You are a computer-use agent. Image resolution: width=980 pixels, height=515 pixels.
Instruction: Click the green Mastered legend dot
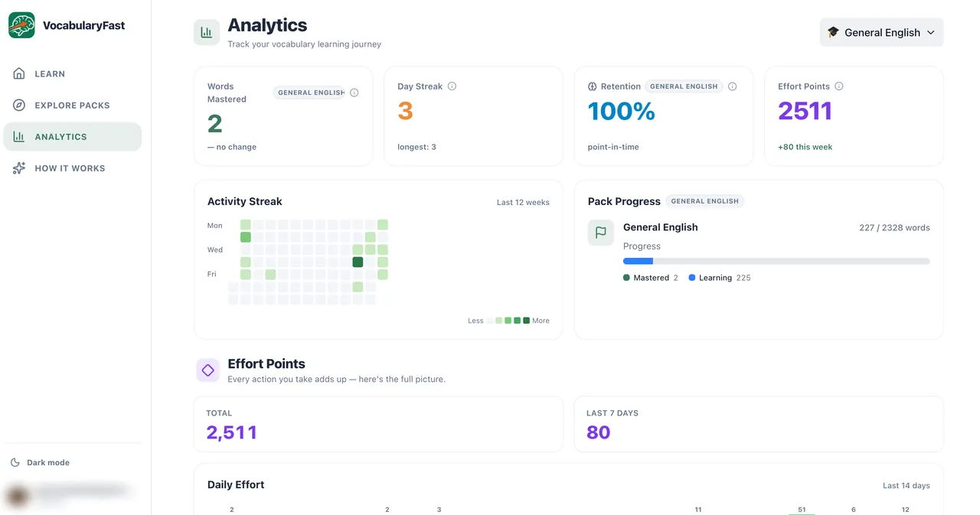tap(627, 278)
